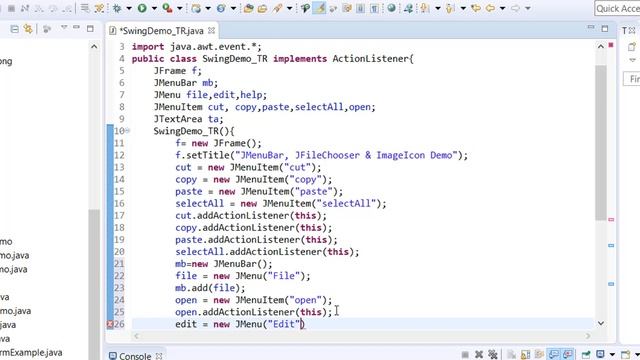The height and width of the screenshot is (360, 640).
Task: Click the Open Web Browser globe icon
Action: click(x=391, y=8)
